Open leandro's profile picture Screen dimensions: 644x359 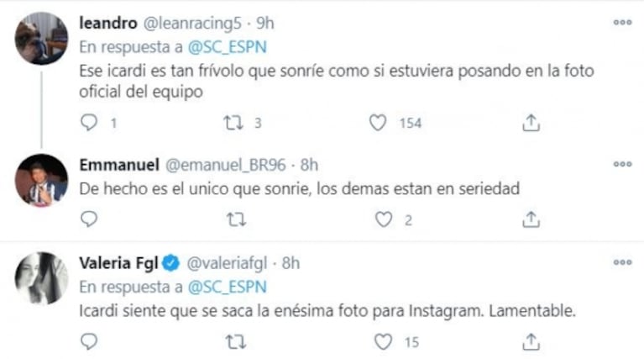41,39
